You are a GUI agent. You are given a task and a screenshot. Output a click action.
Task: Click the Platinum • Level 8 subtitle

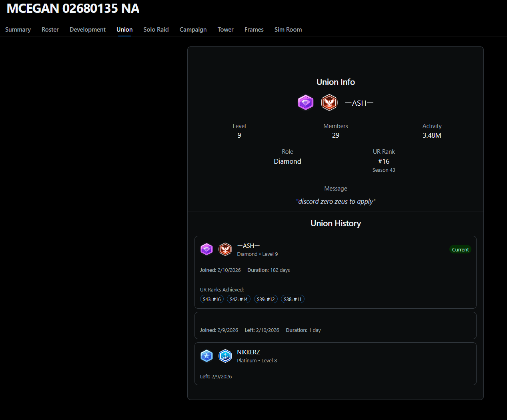(257, 361)
